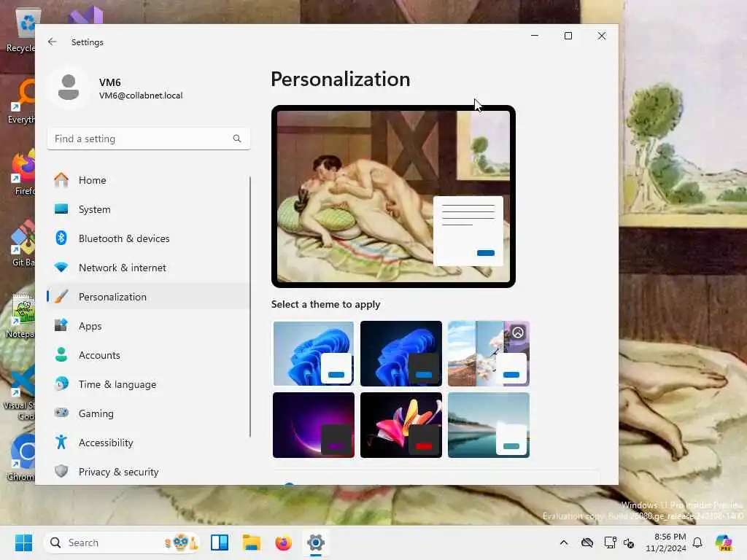This screenshot has height=560, width=747.
Task: Click the cloud sync-off tray icon
Action: pyautogui.click(x=587, y=542)
